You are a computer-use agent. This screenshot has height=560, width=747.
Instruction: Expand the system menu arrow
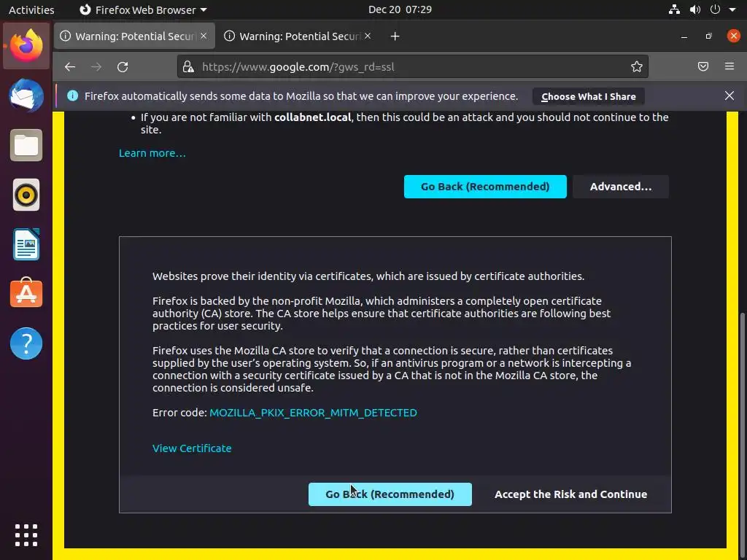coord(732,9)
